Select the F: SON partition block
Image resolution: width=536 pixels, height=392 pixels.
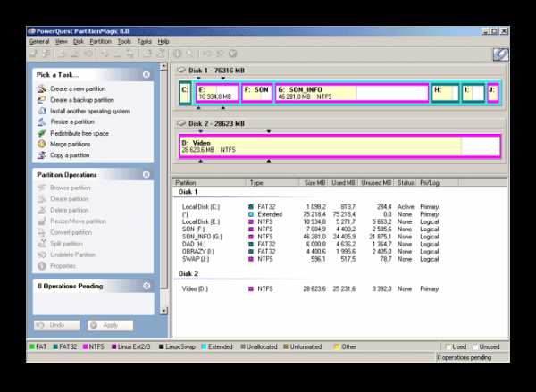[x=257, y=93]
